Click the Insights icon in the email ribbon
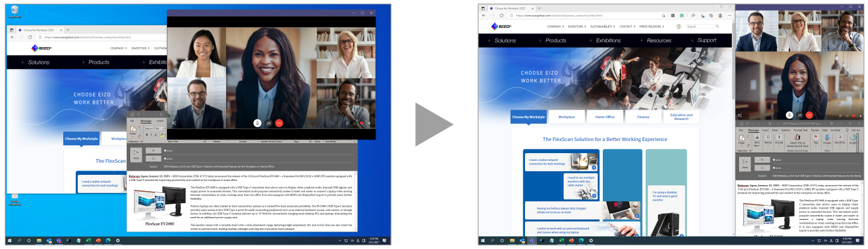 point(853,139)
